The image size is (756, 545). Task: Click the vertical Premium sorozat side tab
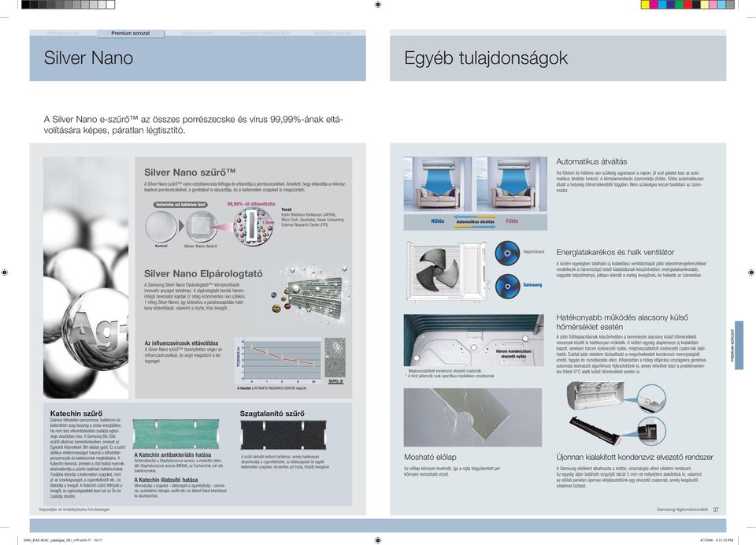pos(739,345)
